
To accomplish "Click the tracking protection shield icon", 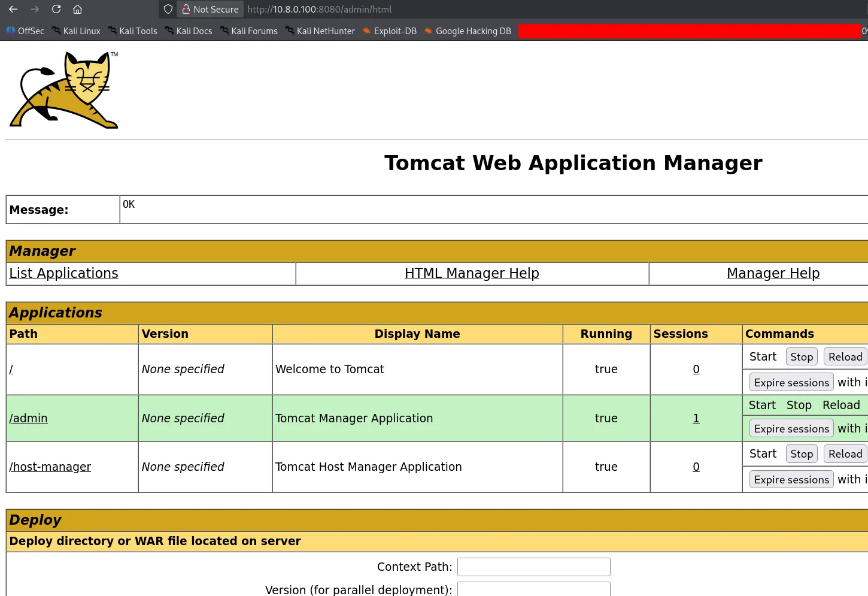I will (168, 9).
